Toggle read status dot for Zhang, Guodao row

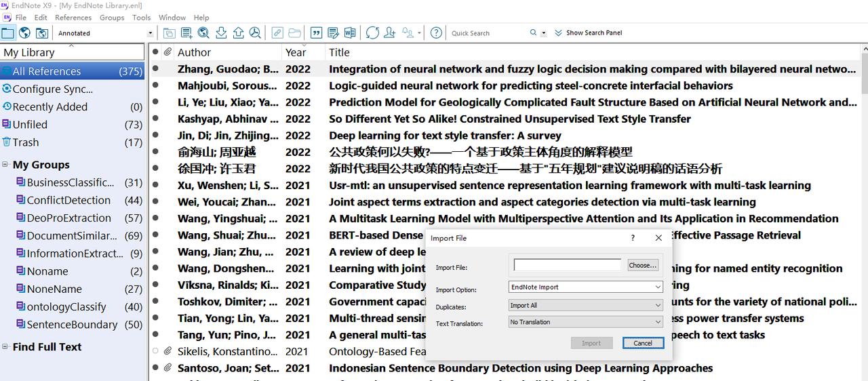[155, 69]
